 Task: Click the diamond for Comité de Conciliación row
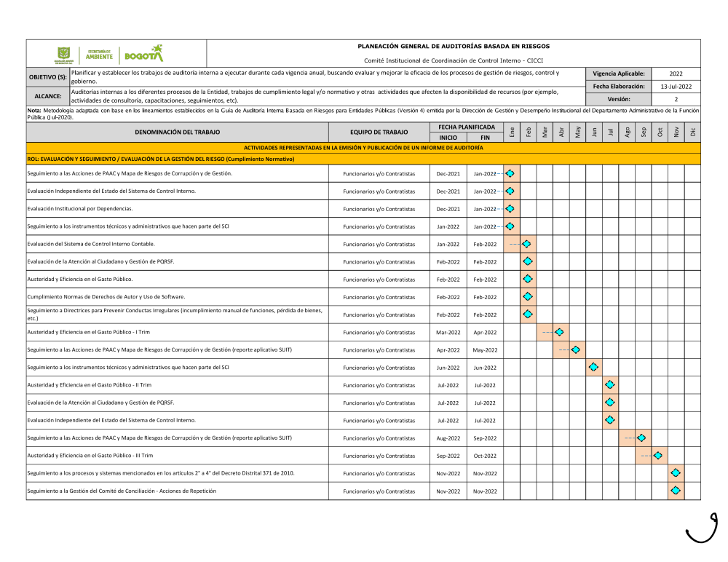[676, 491]
